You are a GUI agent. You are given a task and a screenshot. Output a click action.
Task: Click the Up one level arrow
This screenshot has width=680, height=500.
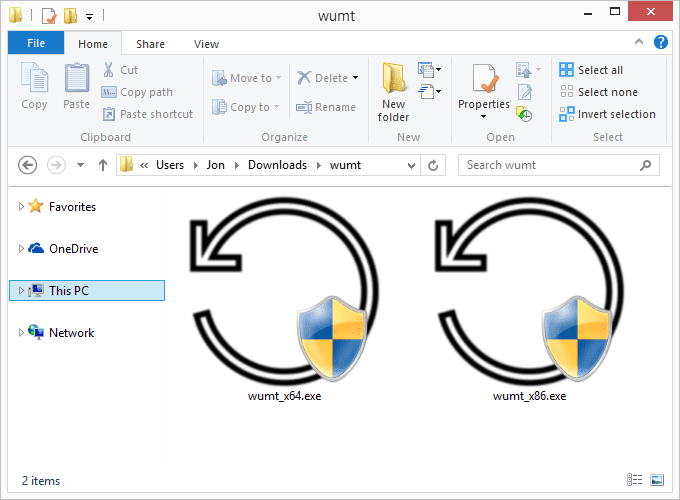point(100,165)
